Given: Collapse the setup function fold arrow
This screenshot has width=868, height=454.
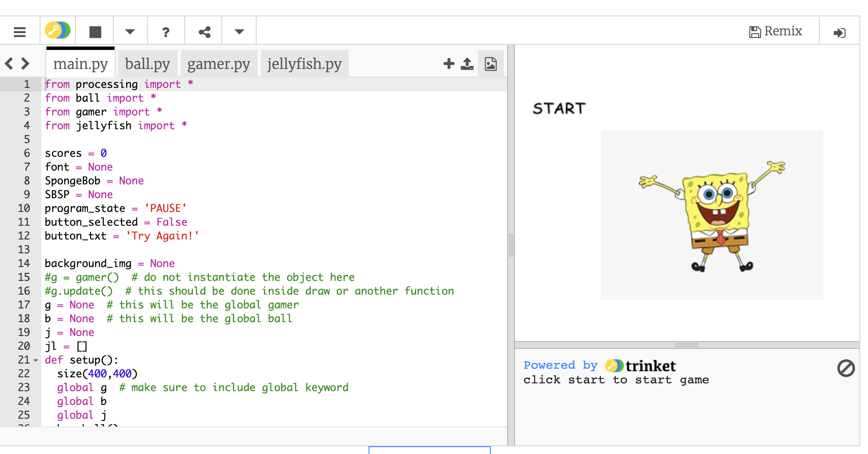Looking at the screenshot, I should coord(36,360).
